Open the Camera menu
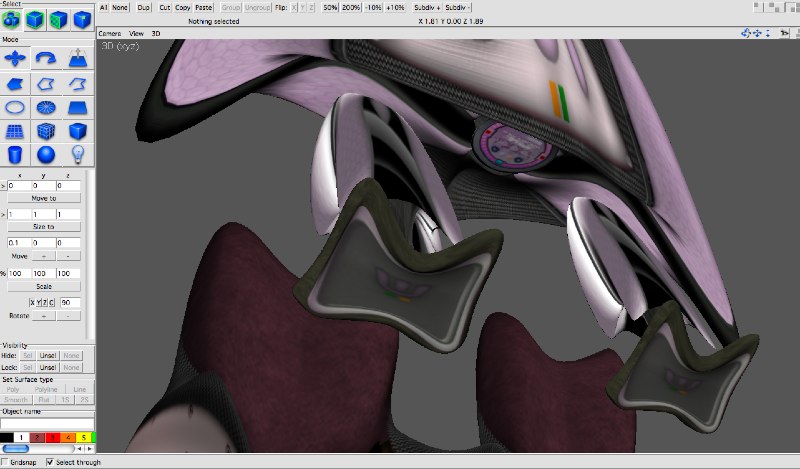Image resolution: width=800 pixels, height=469 pixels. pyautogui.click(x=110, y=33)
